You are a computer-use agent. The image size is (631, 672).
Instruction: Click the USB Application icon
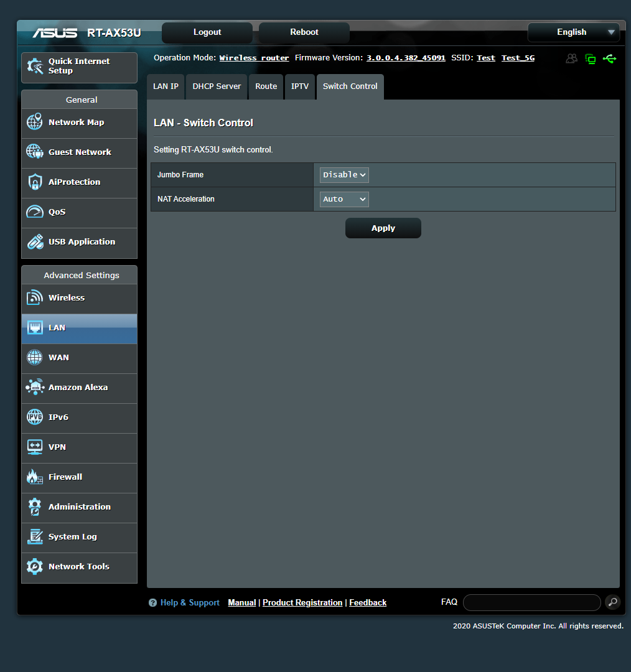coord(35,241)
